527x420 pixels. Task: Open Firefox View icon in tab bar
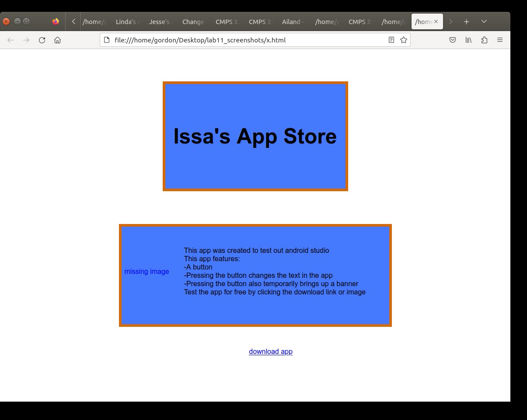56,21
